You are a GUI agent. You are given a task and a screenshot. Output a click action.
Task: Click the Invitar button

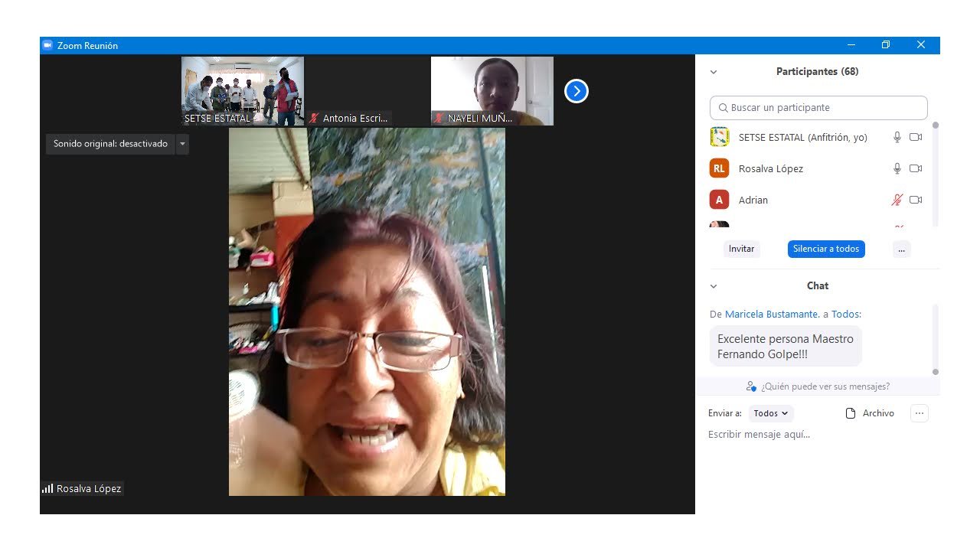coord(741,249)
